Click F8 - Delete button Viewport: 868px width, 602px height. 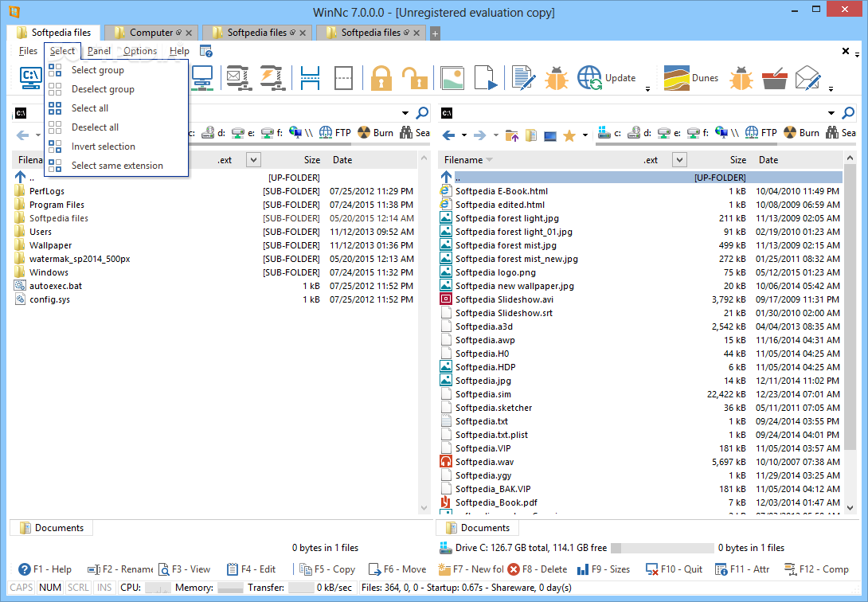click(x=538, y=569)
